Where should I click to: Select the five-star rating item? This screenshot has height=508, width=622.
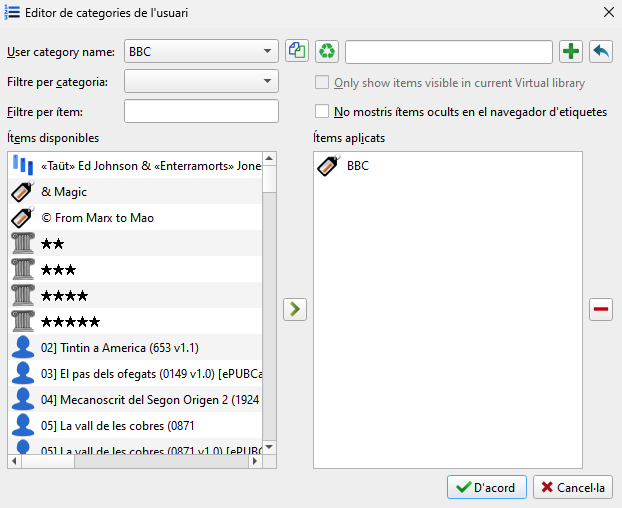pos(70,321)
